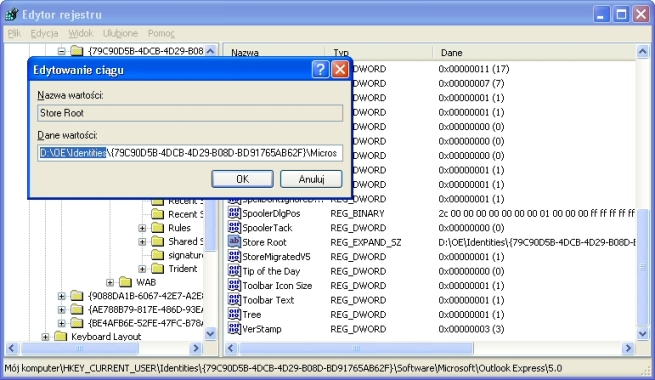Click the Keyboard Layout folder icon
The width and height of the screenshot is (655, 380).
point(61,336)
